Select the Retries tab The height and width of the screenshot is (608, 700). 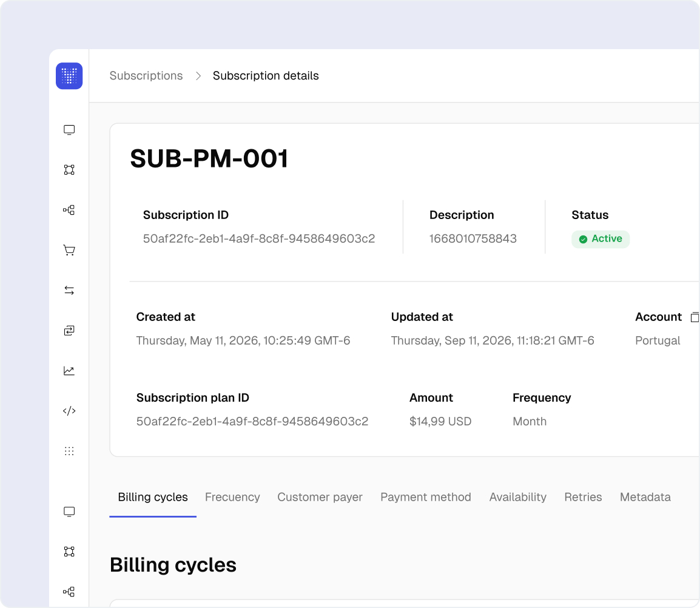(x=583, y=497)
